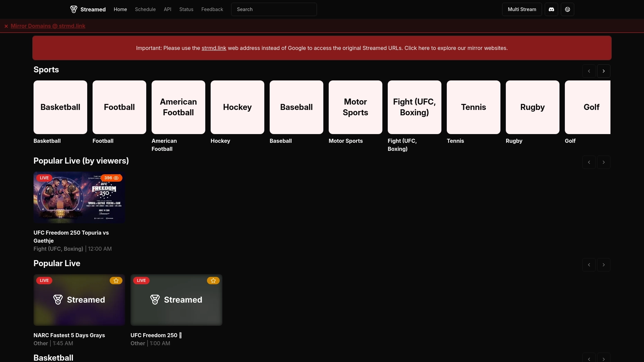Click 'Motor Sports' caption under tile
This screenshot has width=644, height=362.
click(345, 141)
